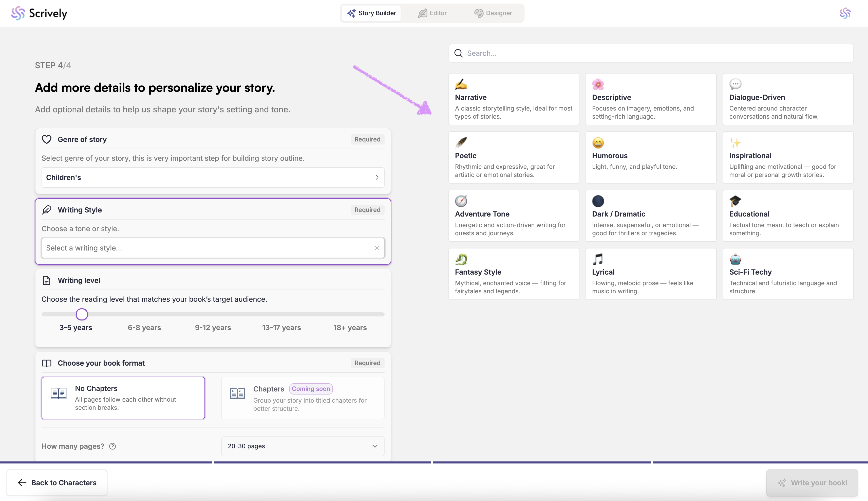Screen dimensions: 868x501
Task: Select the No Chapters book format
Action: (123, 398)
